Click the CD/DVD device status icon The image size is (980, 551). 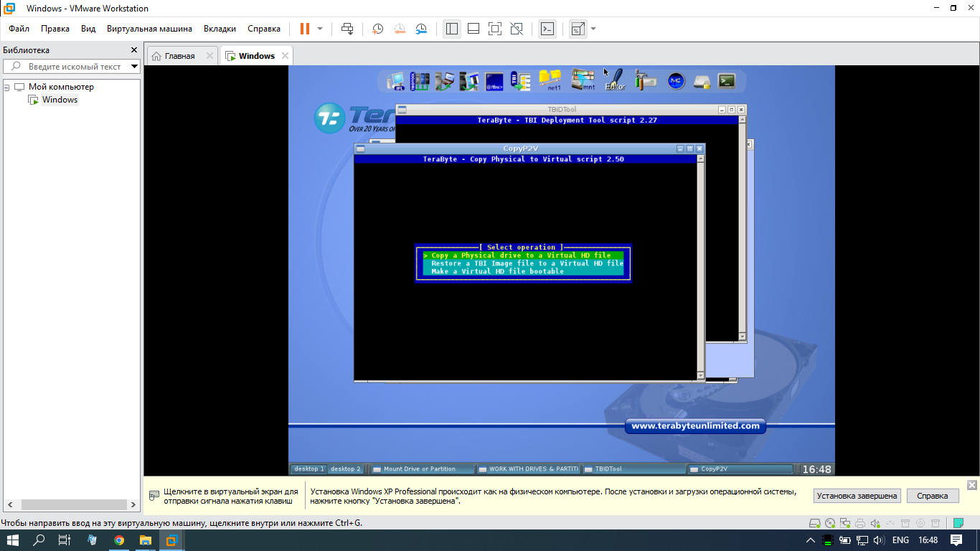pyautogui.click(x=830, y=523)
